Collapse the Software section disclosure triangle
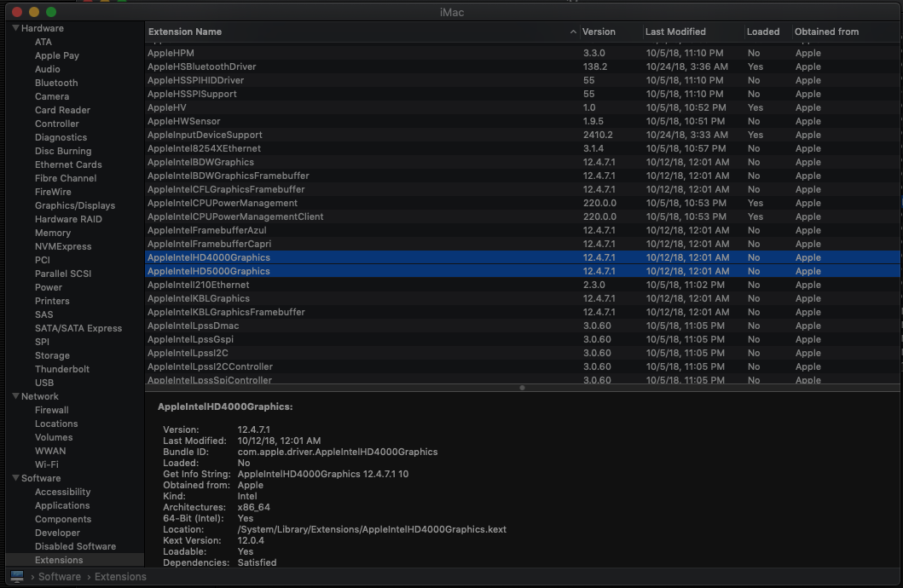903x588 pixels. click(x=15, y=478)
